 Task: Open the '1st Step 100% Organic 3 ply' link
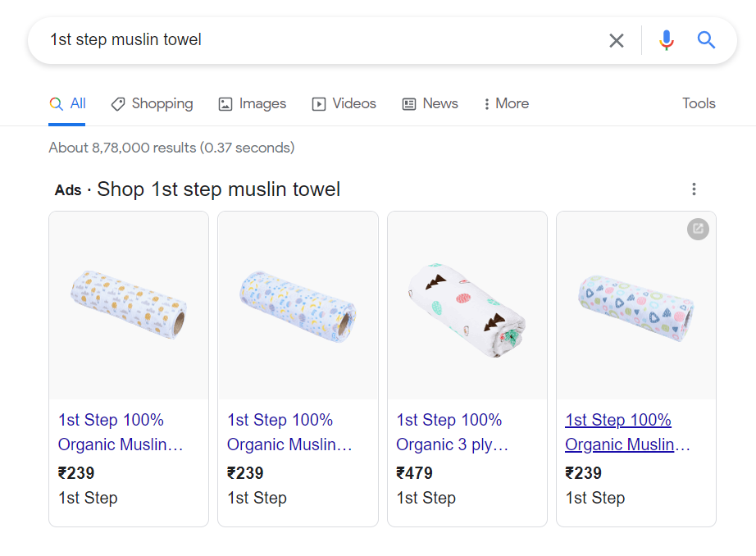click(x=453, y=432)
